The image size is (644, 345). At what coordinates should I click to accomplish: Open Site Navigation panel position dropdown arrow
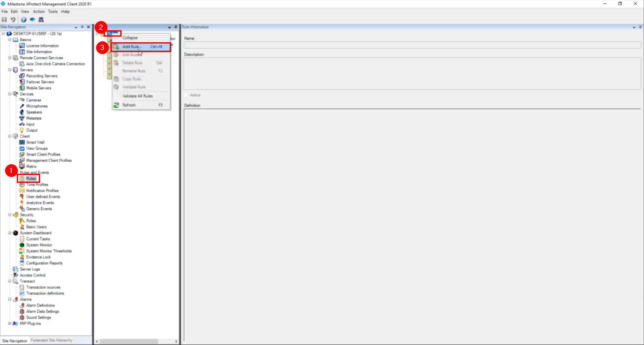75,26
